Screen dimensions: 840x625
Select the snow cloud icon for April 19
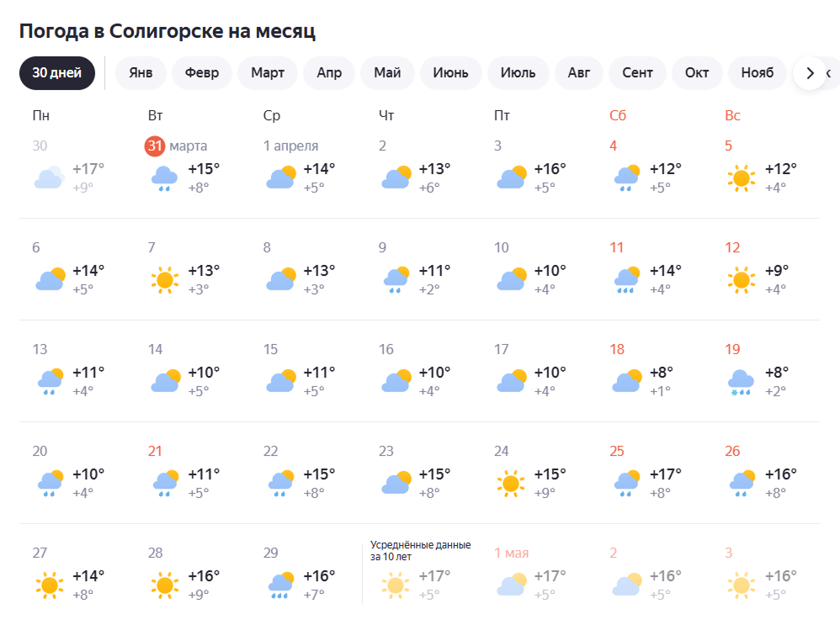pos(741,380)
